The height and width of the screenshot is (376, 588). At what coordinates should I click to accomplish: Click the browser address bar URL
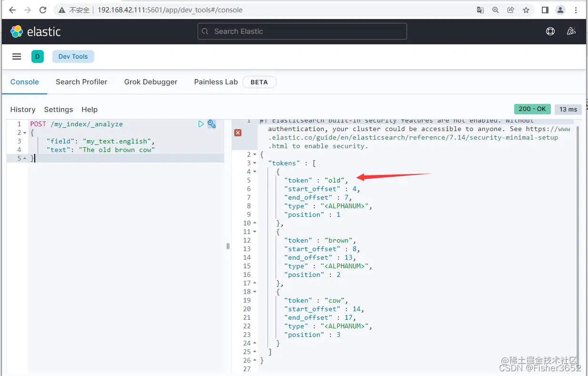tap(170, 10)
